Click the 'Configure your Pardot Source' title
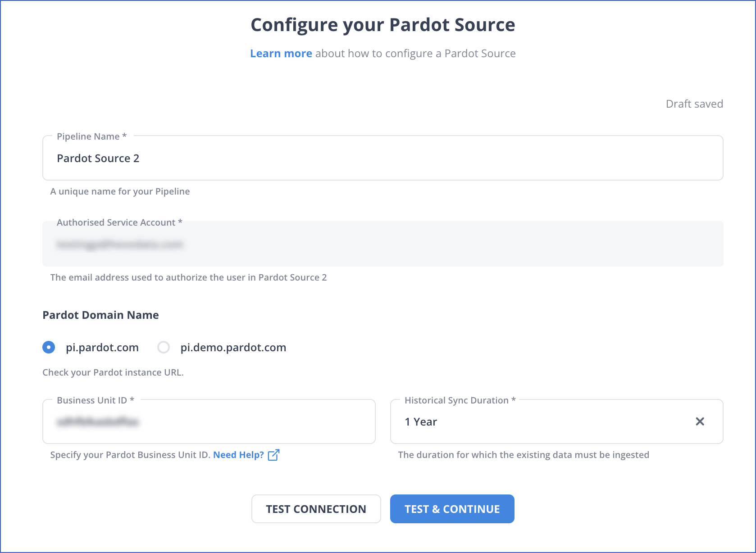756x553 pixels. pos(383,25)
